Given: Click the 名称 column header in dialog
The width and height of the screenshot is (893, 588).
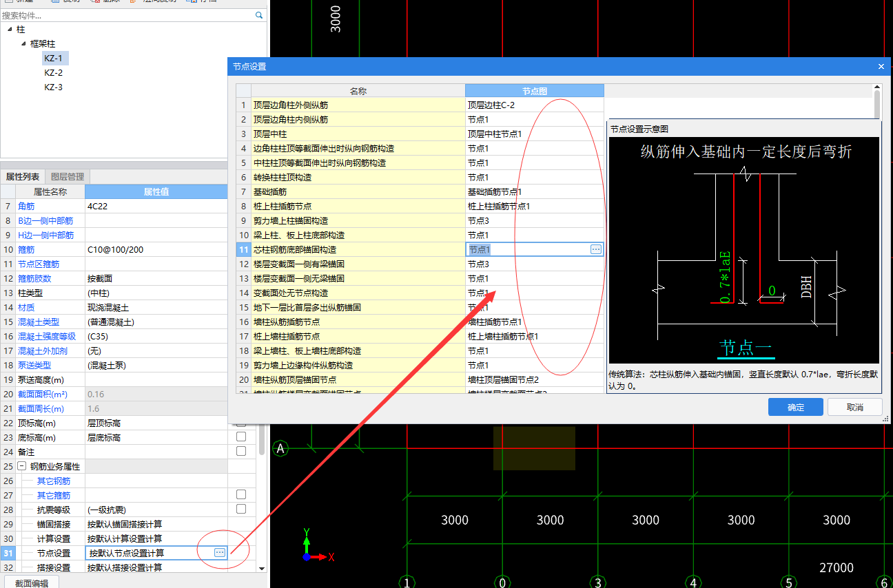Looking at the screenshot, I should click(x=358, y=91).
